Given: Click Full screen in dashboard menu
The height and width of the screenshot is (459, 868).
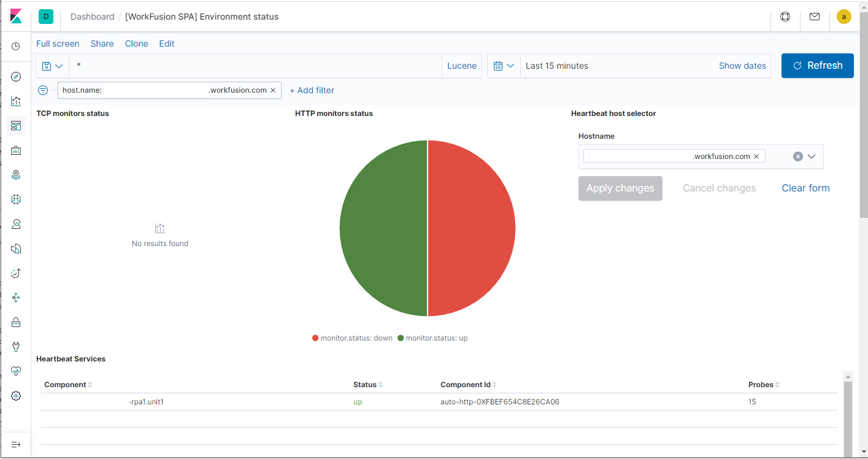Looking at the screenshot, I should [58, 44].
